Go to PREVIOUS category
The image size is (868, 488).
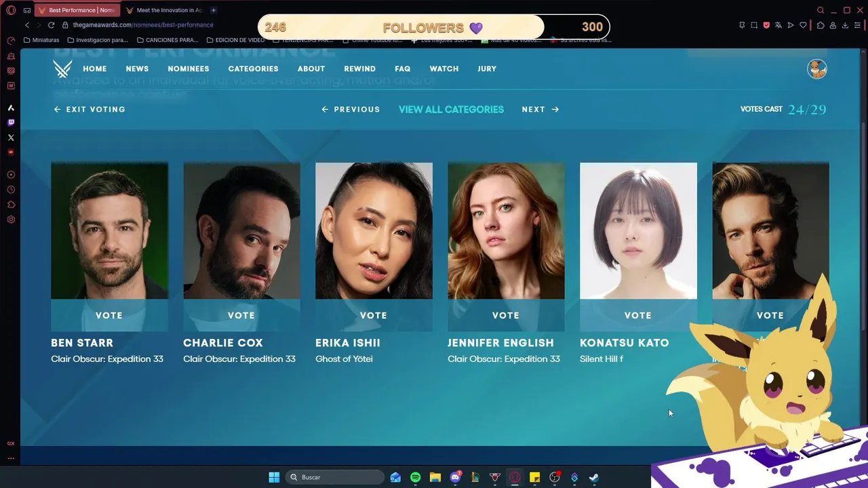tap(351, 109)
